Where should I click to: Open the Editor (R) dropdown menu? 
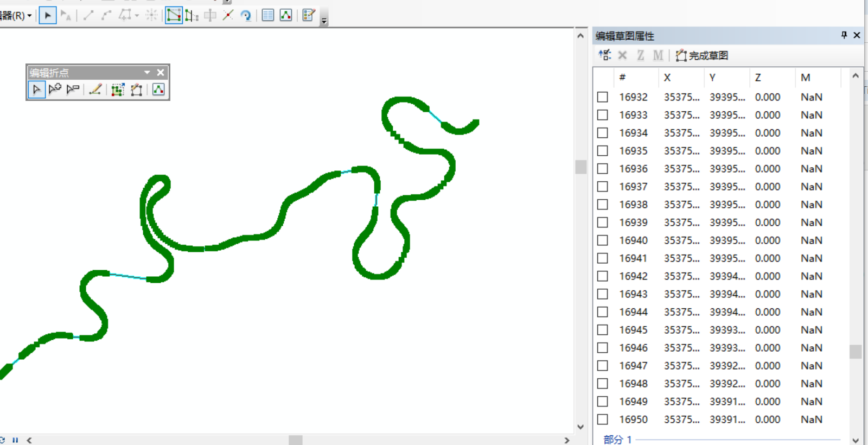click(x=16, y=15)
